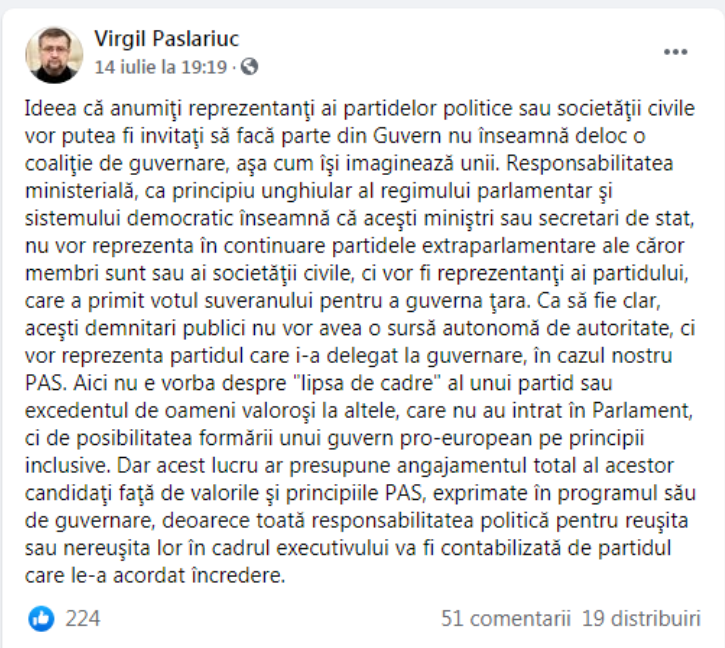
Task: Click the "14 iulie la 19:19" timestamp
Action: (x=162, y=67)
